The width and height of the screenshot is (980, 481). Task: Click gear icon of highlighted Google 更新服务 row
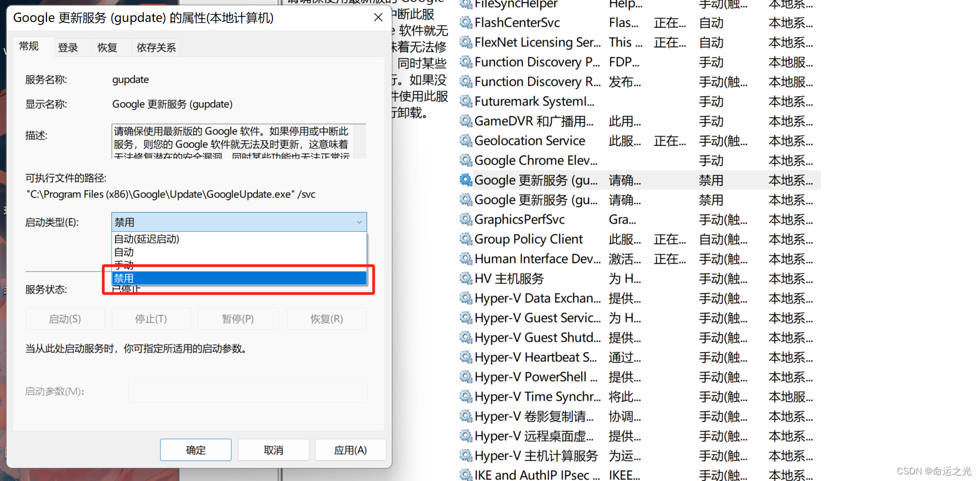click(465, 180)
